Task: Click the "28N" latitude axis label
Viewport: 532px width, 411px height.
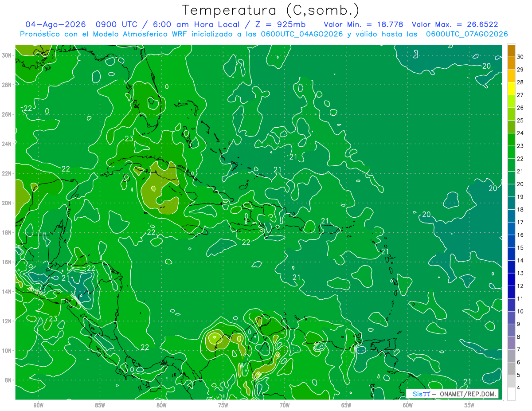Action: point(7,85)
